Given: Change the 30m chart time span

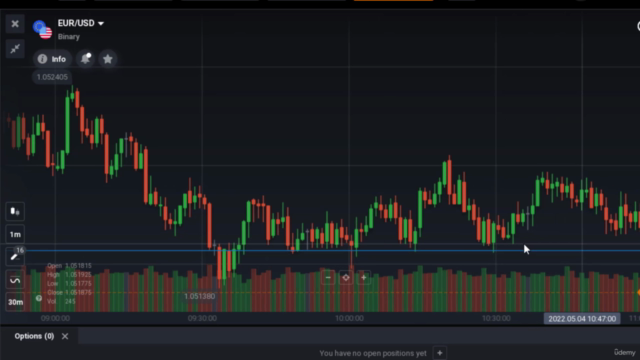Looking at the screenshot, I should (15, 302).
